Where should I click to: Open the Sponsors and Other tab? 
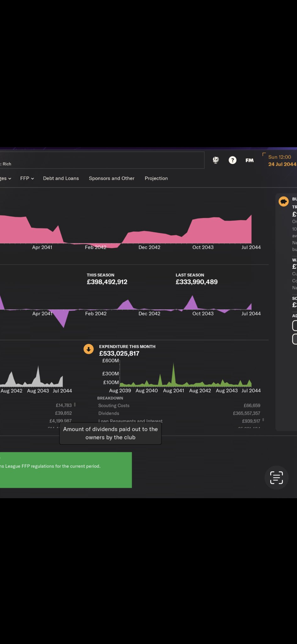click(112, 178)
